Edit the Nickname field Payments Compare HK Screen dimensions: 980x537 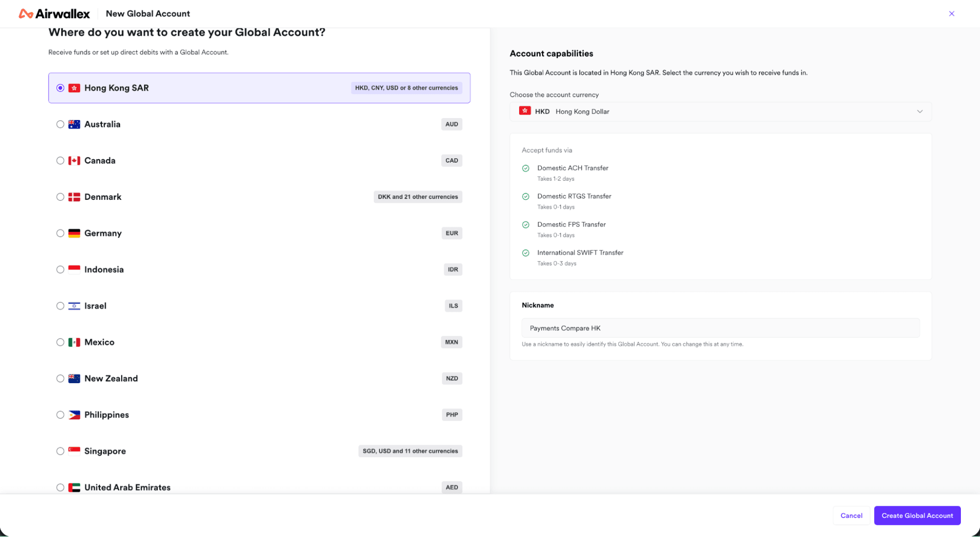(x=720, y=328)
